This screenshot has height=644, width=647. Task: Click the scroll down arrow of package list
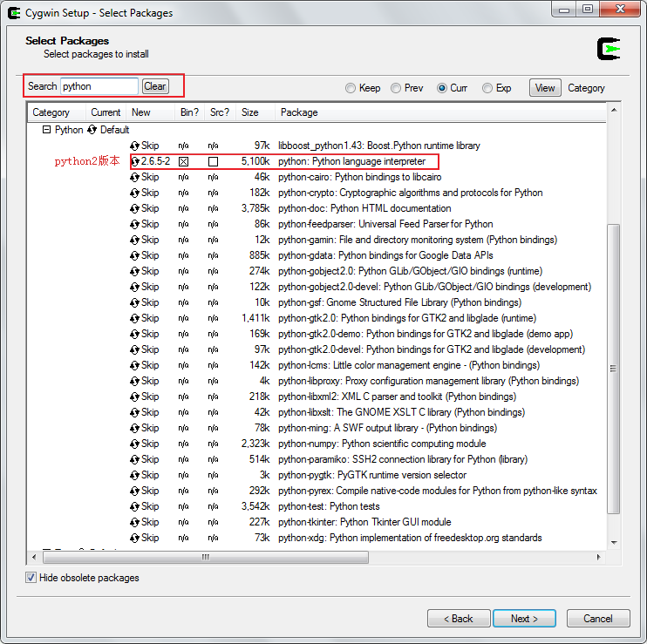click(614, 542)
